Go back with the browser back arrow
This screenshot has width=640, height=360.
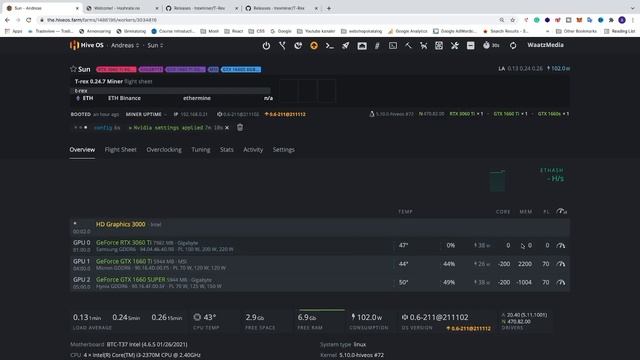[7, 20]
